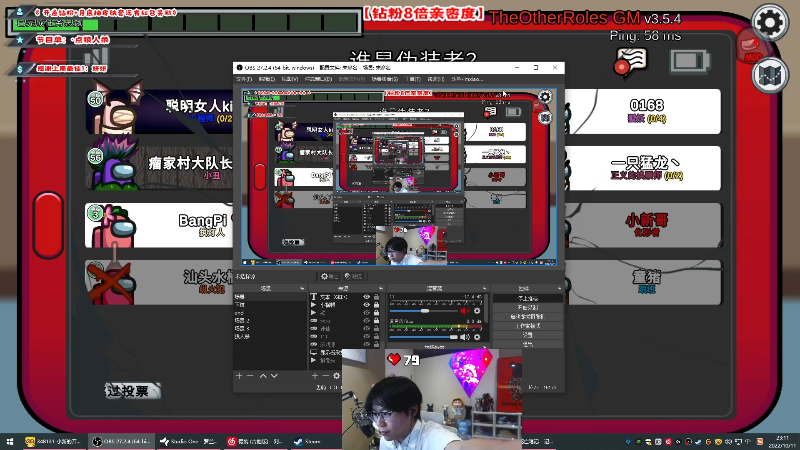Open the 文件(F) menu in OBS
Image resolution: width=800 pixels, height=450 pixels.
pos(244,79)
